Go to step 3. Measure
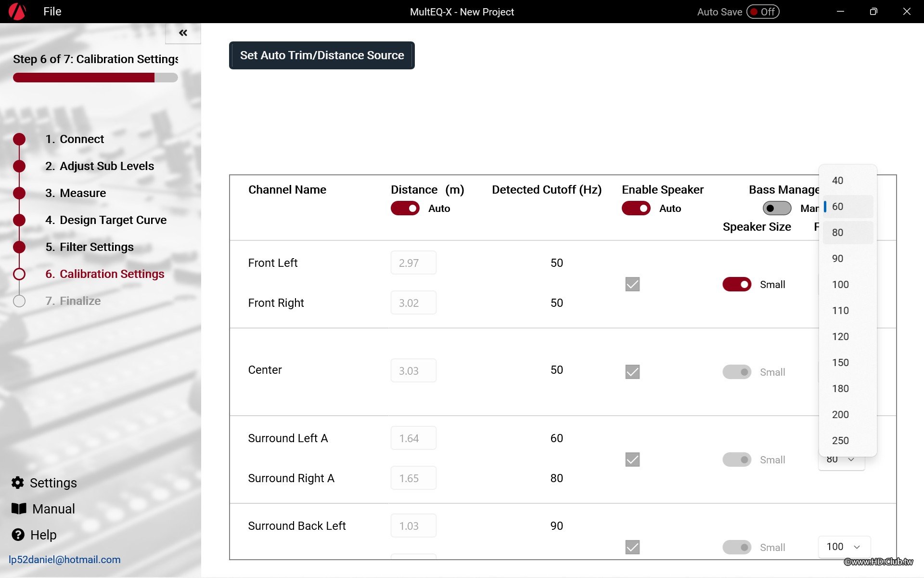 [x=76, y=193]
